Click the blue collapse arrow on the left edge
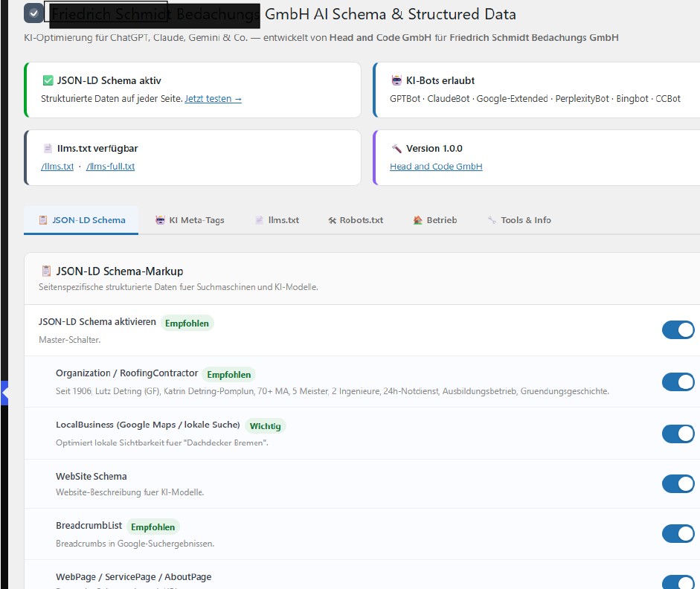This screenshot has height=589, width=700. point(4,393)
